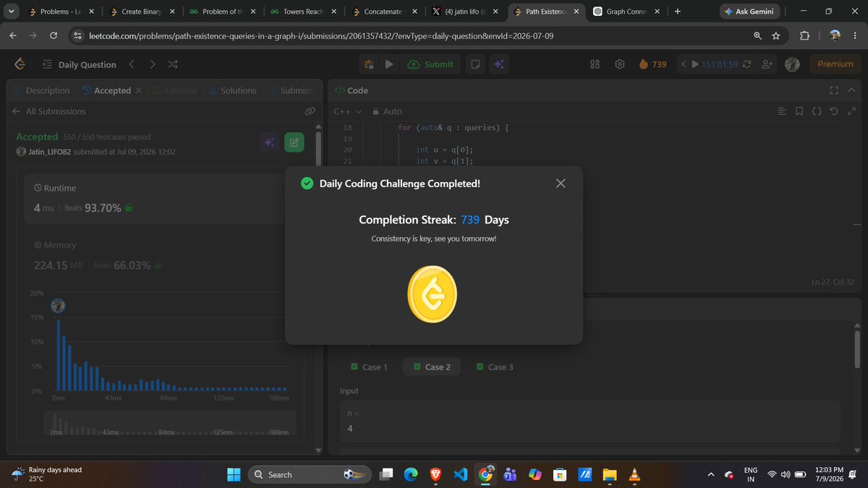Click the runtime chart range slider strip
The width and height of the screenshot is (868, 488).
click(170, 424)
